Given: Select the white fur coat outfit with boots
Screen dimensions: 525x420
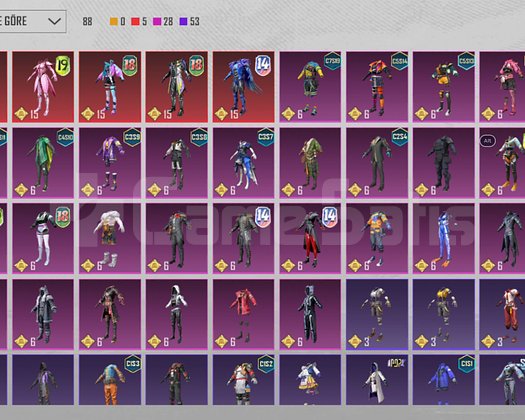Looking at the screenshot, I should click(x=110, y=238).
